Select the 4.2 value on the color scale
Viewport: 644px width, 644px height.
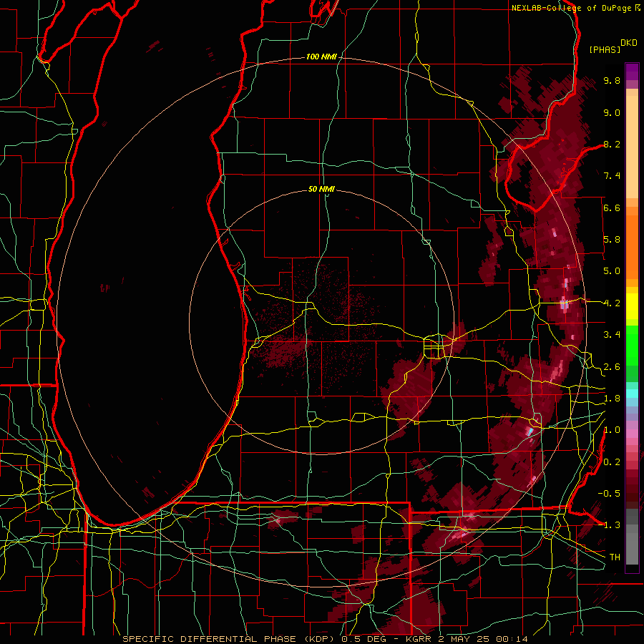pyautogui.click(x=612, y=303)
